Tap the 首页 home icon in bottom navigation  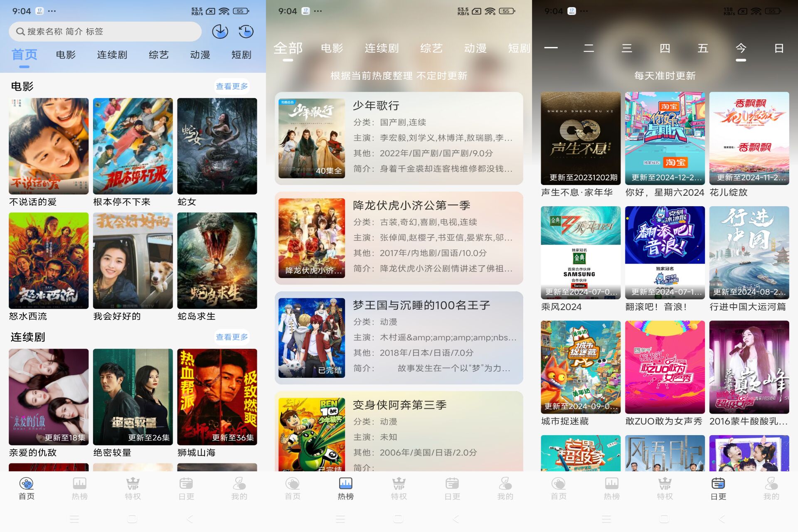pyautogui.click(x=26, y=486)
